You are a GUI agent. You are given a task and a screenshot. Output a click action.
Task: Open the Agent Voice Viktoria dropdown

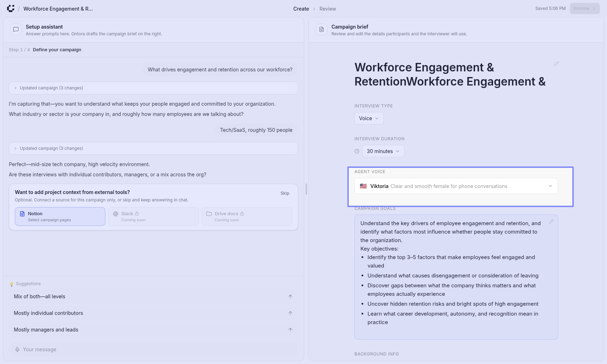click(456, 186)
